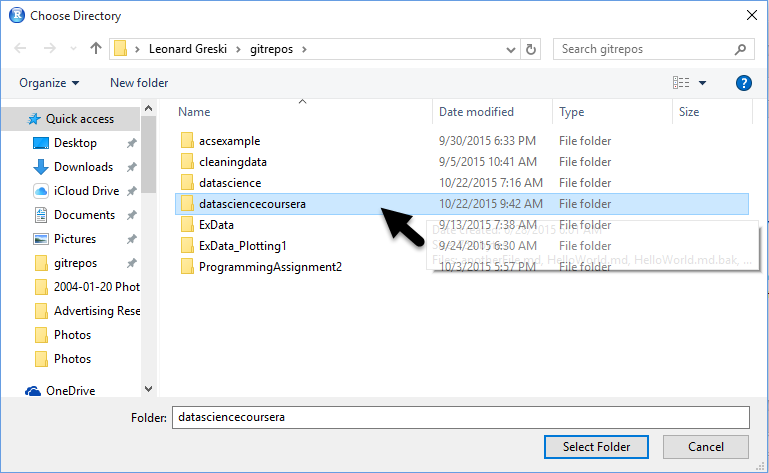Click the Refresh button in address bar

[x=531, y=48]
